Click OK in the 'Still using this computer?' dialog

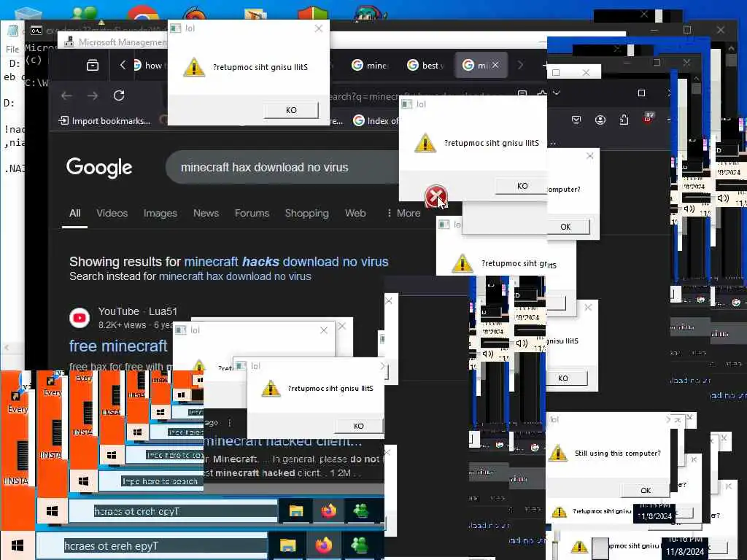click(x=646, y=490)
